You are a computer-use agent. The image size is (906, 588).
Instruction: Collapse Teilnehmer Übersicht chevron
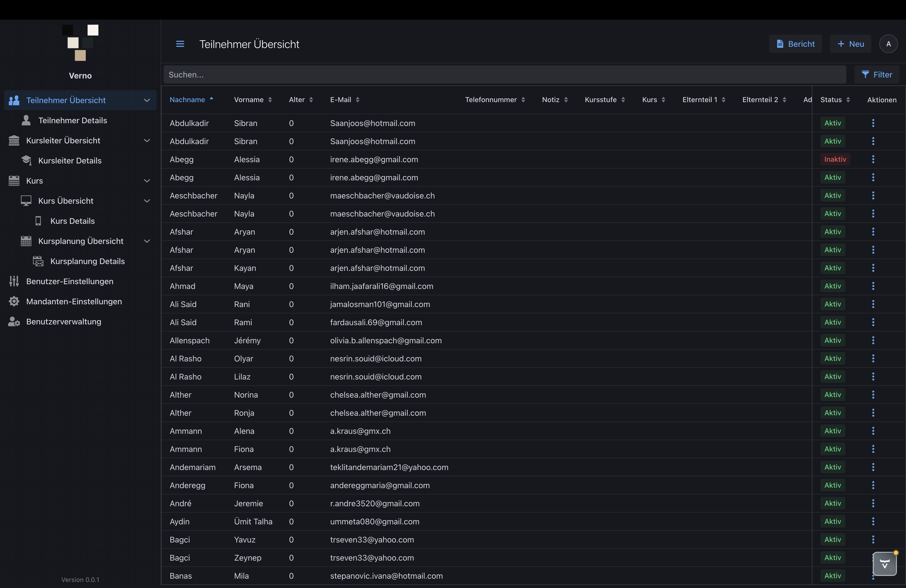147,100
